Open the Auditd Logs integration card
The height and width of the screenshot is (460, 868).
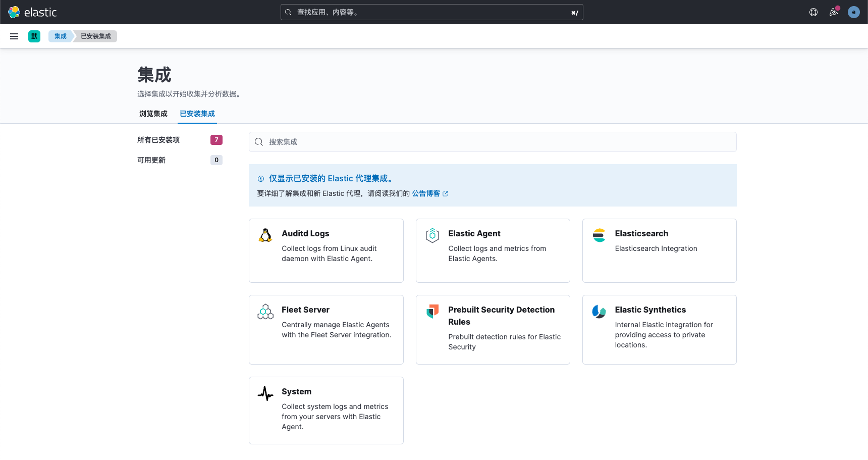coord(326,250)
